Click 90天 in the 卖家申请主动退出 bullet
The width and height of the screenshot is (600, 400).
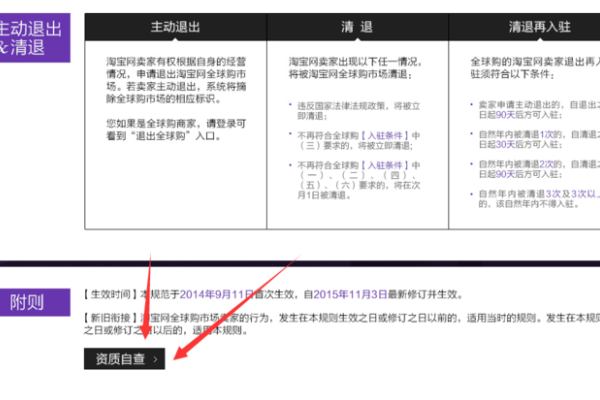pos(505,115)
